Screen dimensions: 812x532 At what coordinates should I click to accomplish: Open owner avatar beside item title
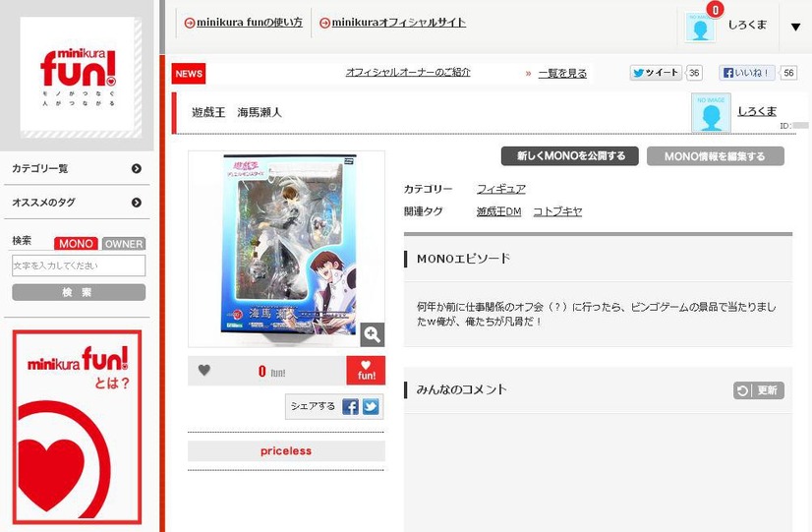(x=711, y=112)
